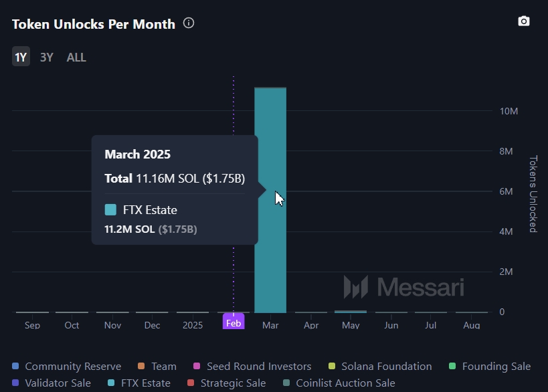Click the FTX Estate tooltip color swatch

[111, 210]
